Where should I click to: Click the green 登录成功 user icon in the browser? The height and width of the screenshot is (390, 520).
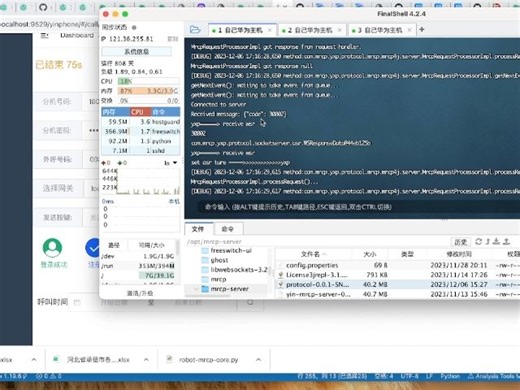tap(52, 248)
